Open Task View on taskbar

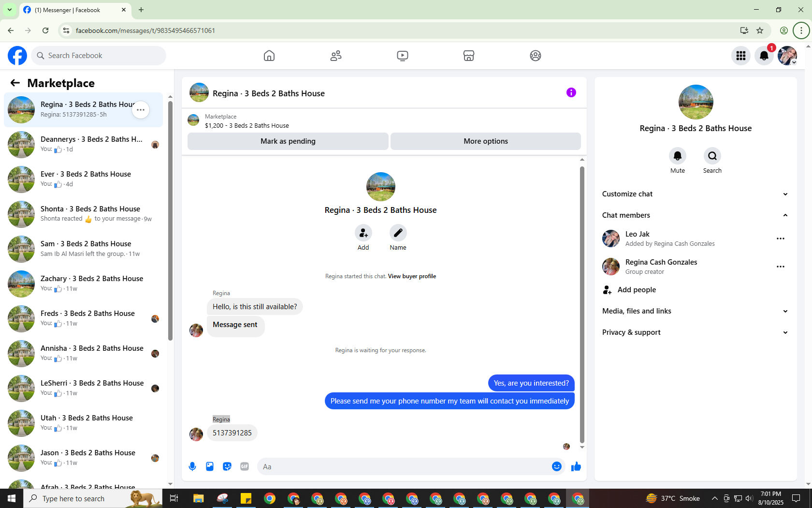(x=174, y=498)
